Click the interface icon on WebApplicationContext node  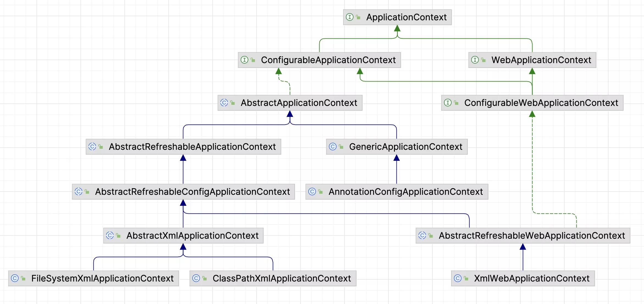click(x=475, y=60)
